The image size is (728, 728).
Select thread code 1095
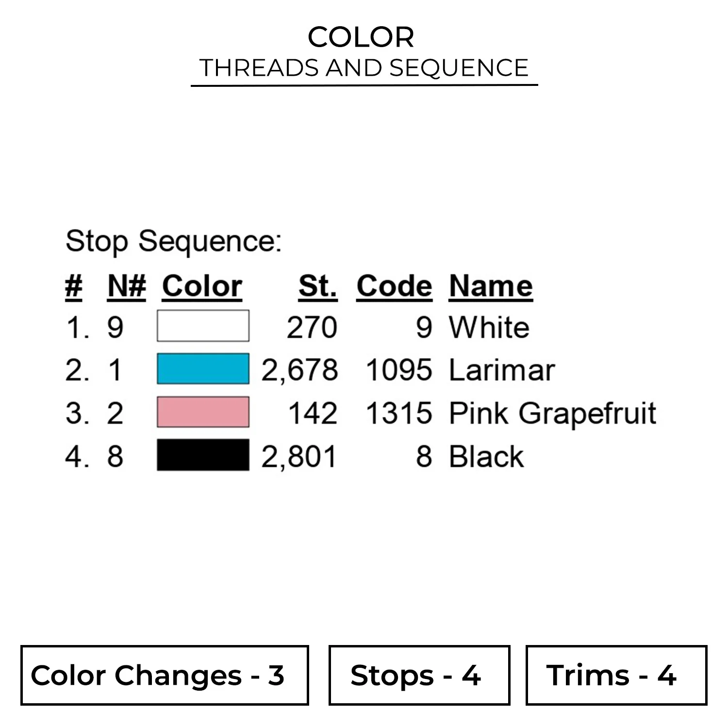[398, 370]
